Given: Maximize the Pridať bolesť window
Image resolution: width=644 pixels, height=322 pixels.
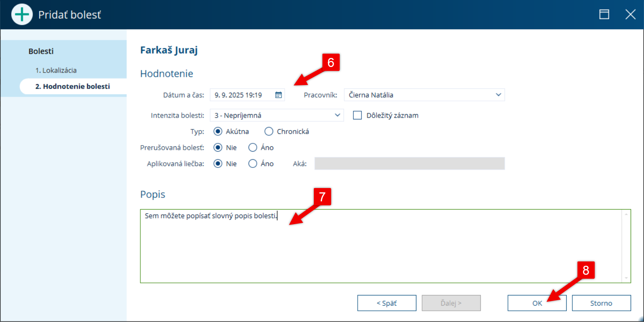Looking at the screenshot, I should [605, 15].
